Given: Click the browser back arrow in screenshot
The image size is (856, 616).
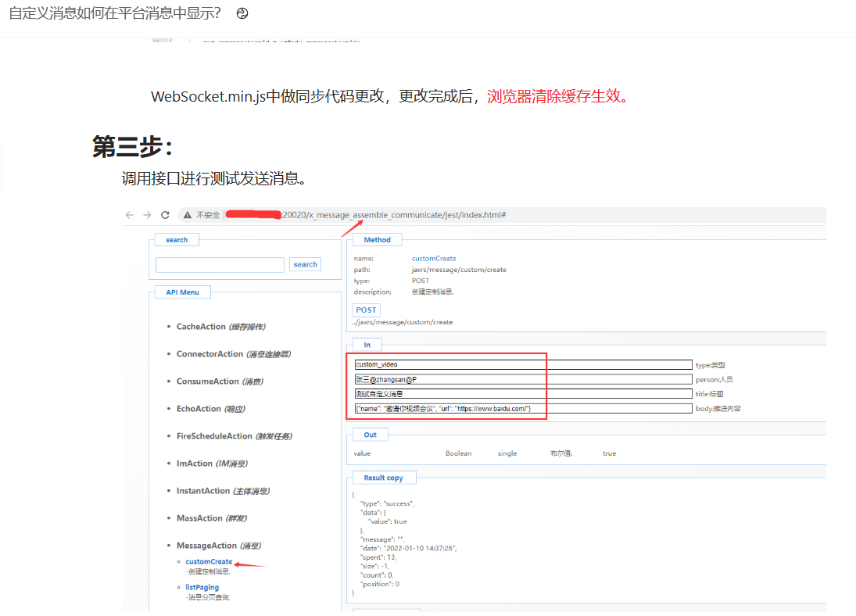Looking at the screenshot, I should pyautogui.click(x=130, y=215).
